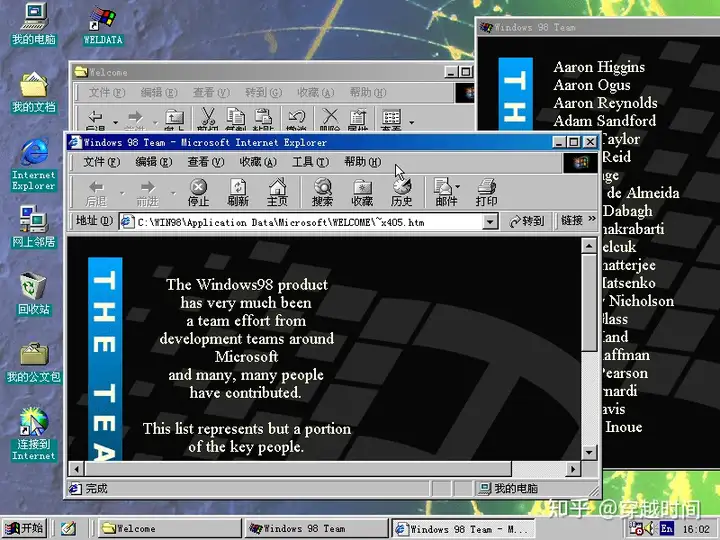Click the address field showing ~x405.htm path
720x540 pixels.
click(x=301, y=222)
